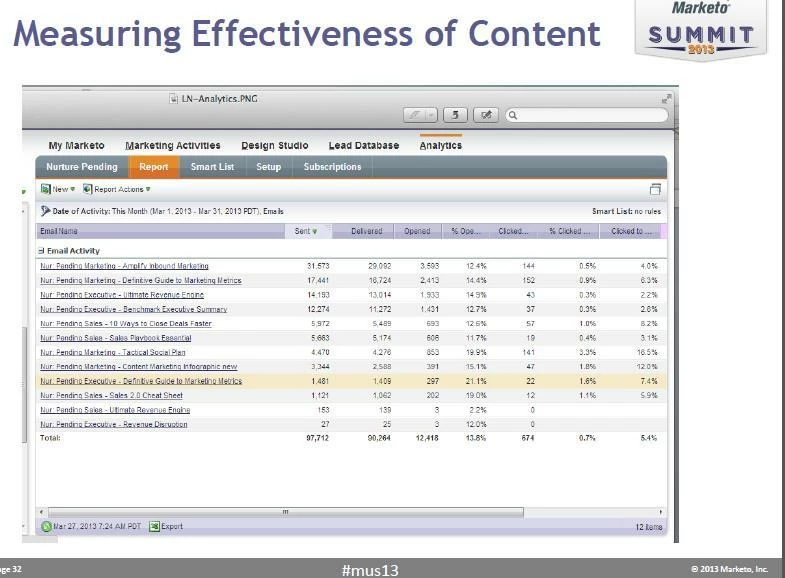Click the highlight pen tool button
785x578 pixels.
click(414, 115)
